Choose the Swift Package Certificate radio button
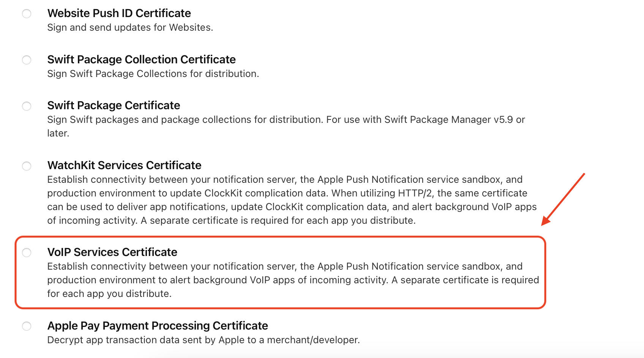644x358 pixels. point(27,106)
